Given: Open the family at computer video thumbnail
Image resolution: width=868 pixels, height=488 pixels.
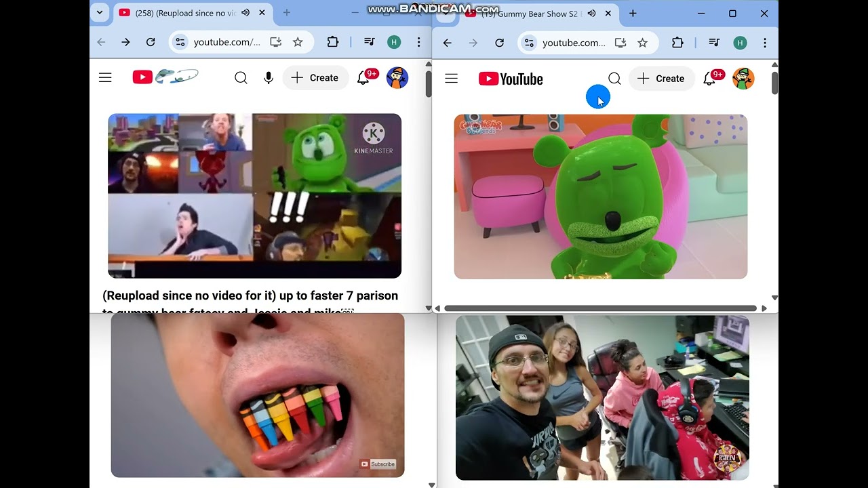Looking at the screenshot, I should pos(602,398).
